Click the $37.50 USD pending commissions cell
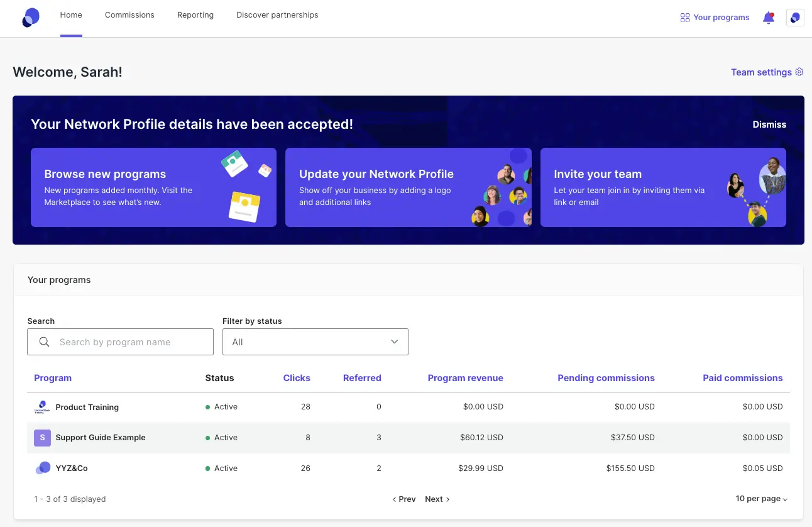 633,438
